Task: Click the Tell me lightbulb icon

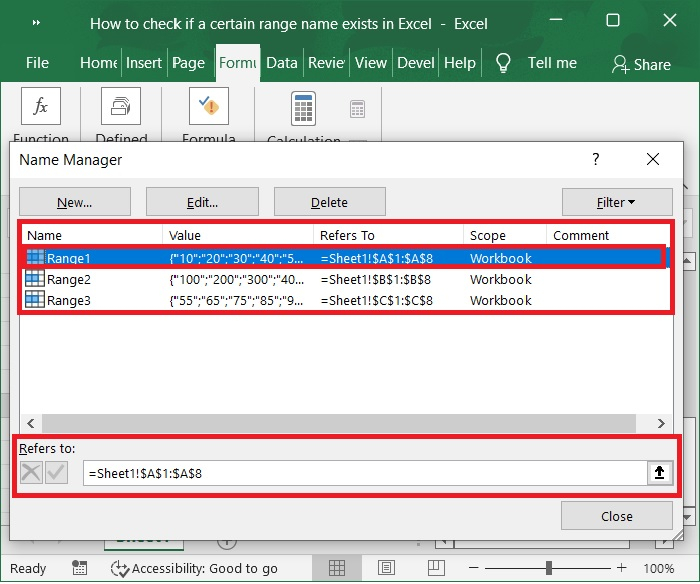Action: [503, 62]
